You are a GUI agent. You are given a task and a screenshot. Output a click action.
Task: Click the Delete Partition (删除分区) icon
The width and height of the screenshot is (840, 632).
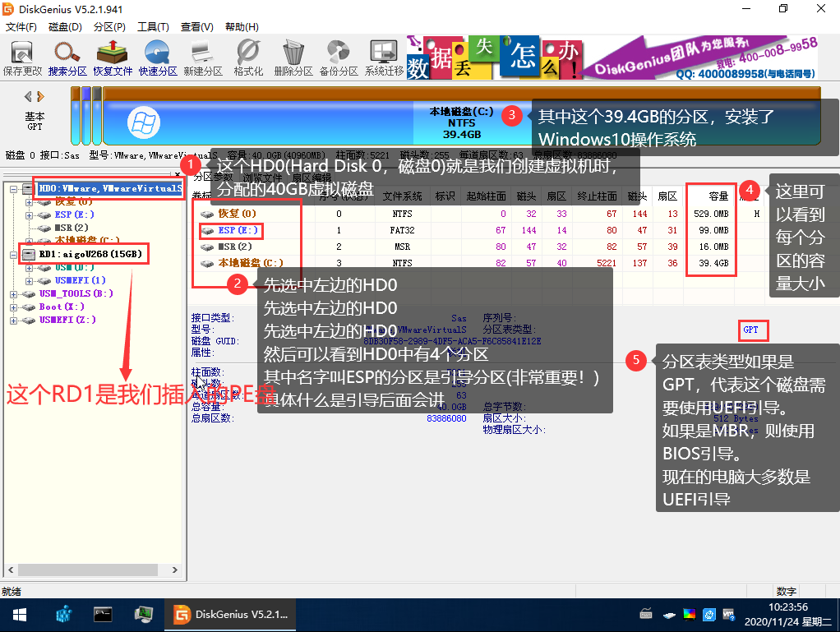coord(293,58)
